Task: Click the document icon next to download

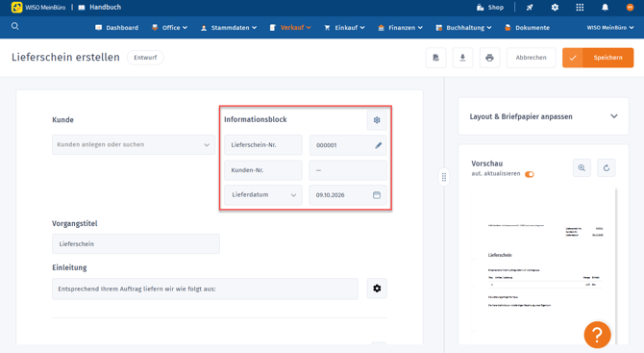Action: [x=435, y=58]
